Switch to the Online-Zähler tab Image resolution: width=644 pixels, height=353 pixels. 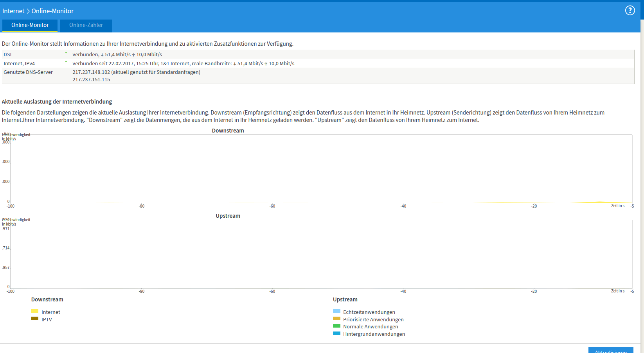coord(86,25)
